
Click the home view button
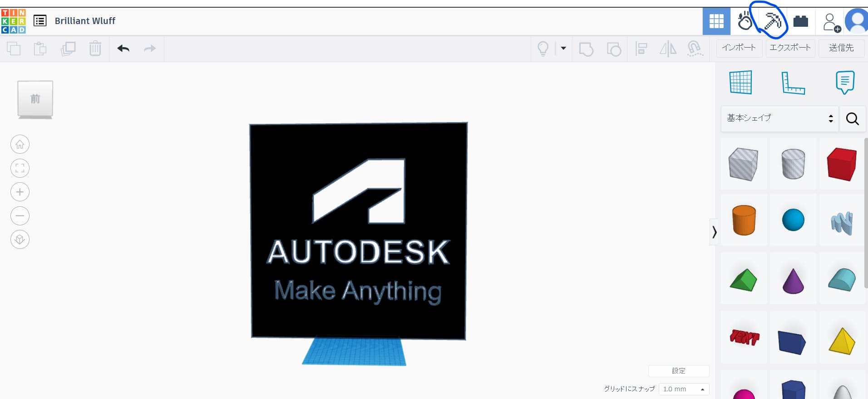(x=20, y=145)
